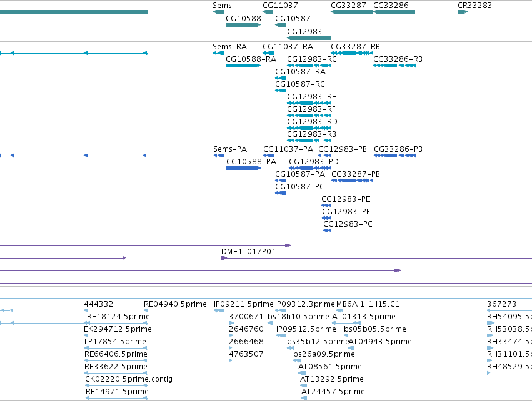Select the CG12983-PD protein feature

310,168
